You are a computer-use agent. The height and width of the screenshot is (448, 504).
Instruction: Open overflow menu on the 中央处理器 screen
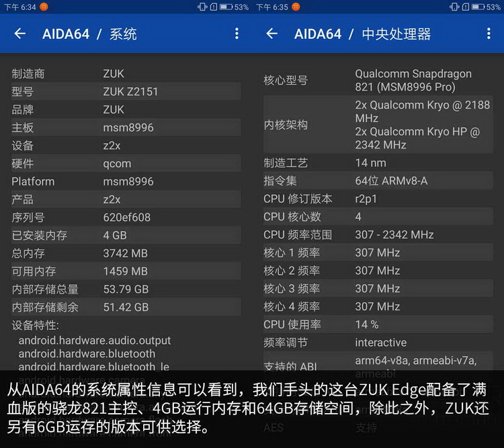pyautogui.click(x=489, y=34)
